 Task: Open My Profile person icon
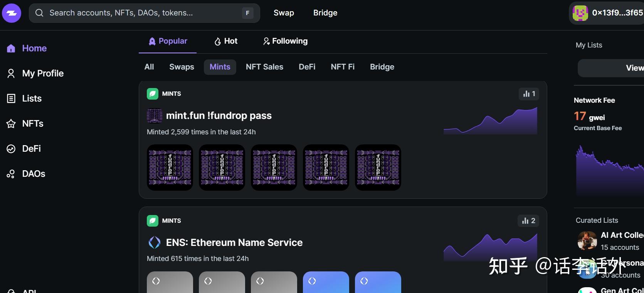[x=11, y=73]
